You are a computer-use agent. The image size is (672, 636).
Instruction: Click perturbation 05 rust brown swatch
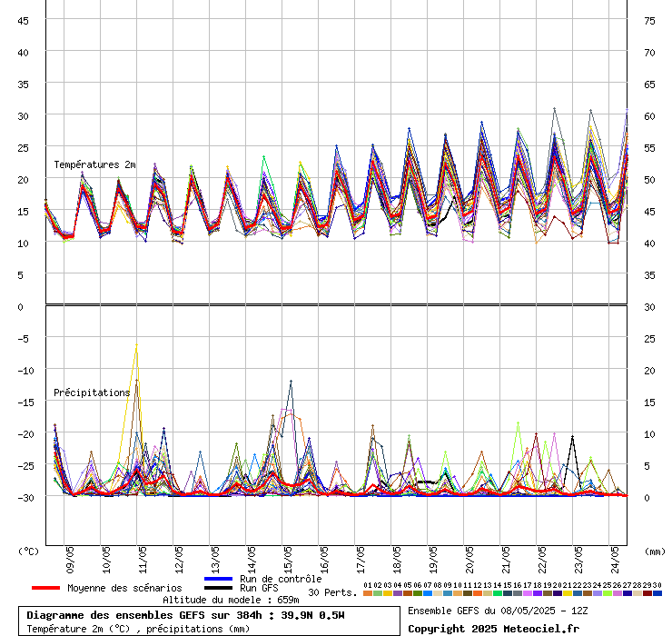point(408,593)
